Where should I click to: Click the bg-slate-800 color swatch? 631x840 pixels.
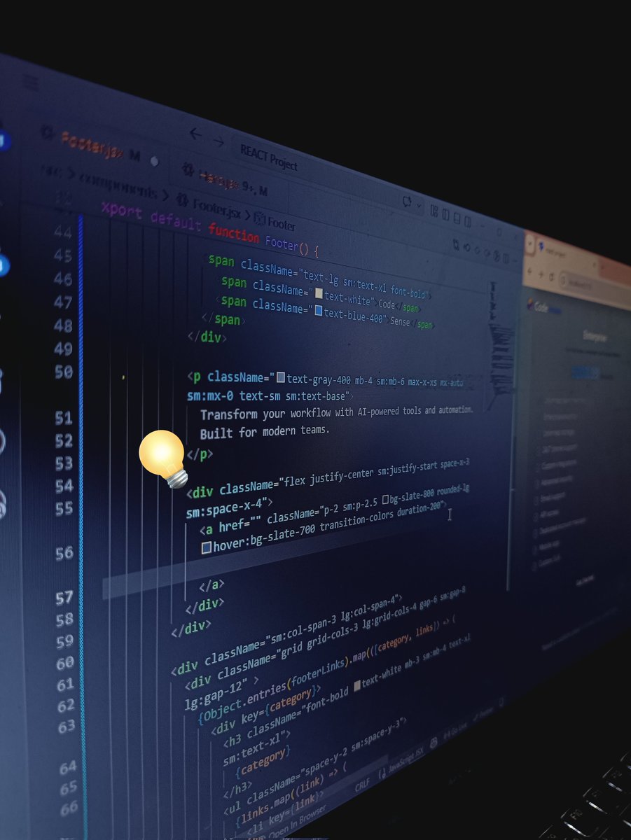point(385,498)
